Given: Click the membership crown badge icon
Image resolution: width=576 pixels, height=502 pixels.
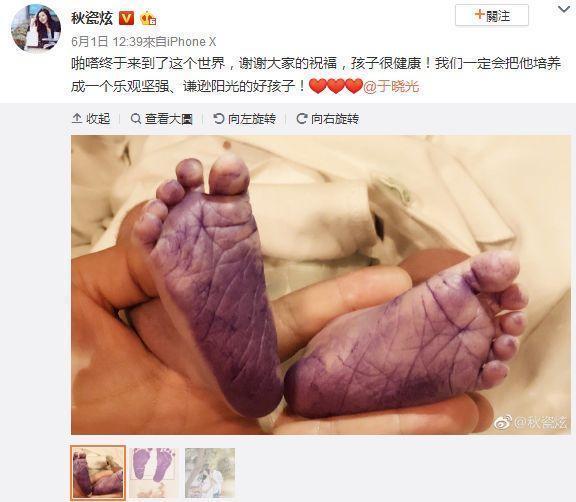Looking at the screenshot, I should click(148, 18).
